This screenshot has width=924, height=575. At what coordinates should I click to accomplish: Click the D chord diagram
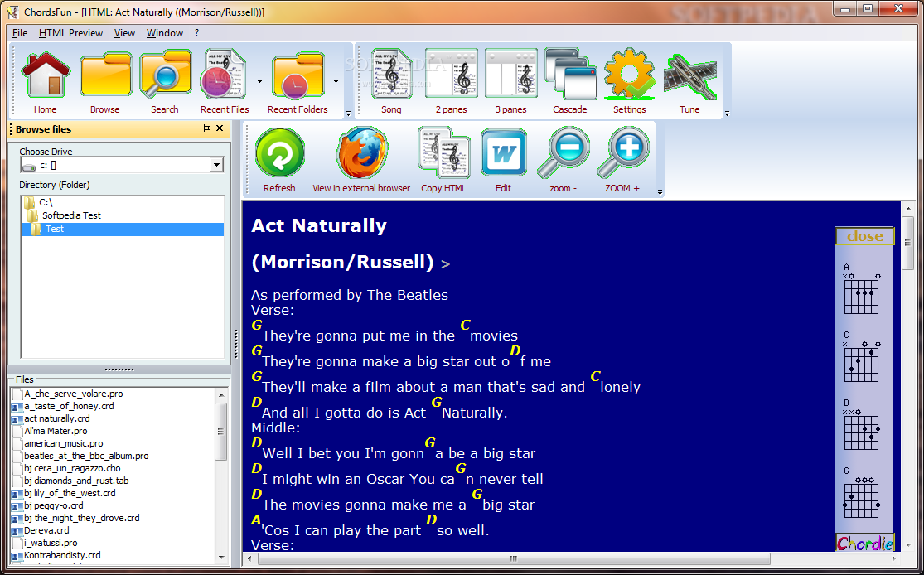861,425
